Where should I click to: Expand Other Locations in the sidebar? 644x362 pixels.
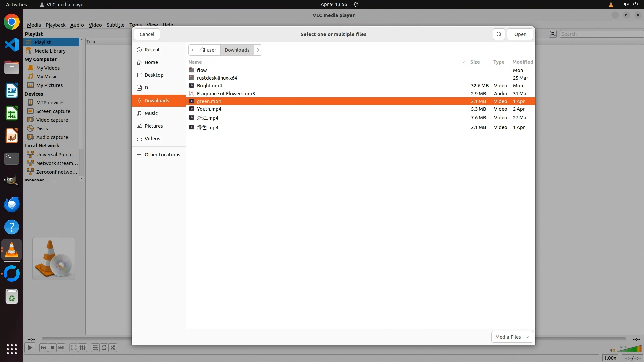[158, 155]
